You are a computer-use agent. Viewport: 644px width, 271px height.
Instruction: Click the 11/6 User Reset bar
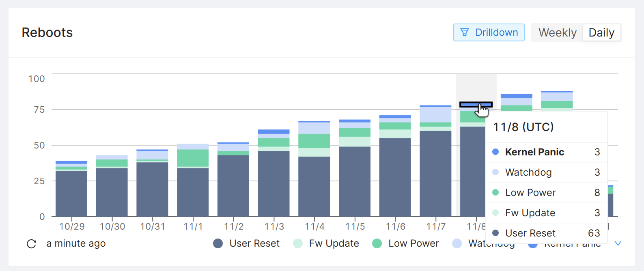click(x=395, y=177)
